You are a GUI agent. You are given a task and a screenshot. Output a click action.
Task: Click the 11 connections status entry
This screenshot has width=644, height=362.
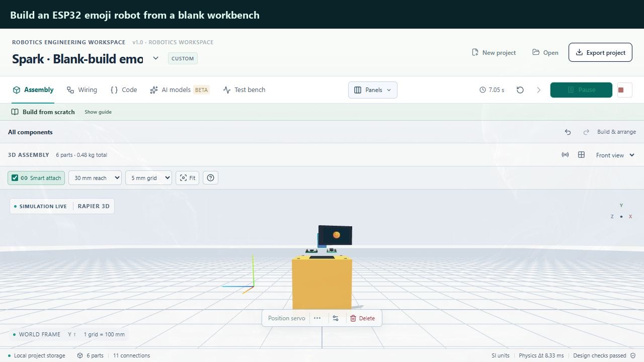[x=132, y=355]
